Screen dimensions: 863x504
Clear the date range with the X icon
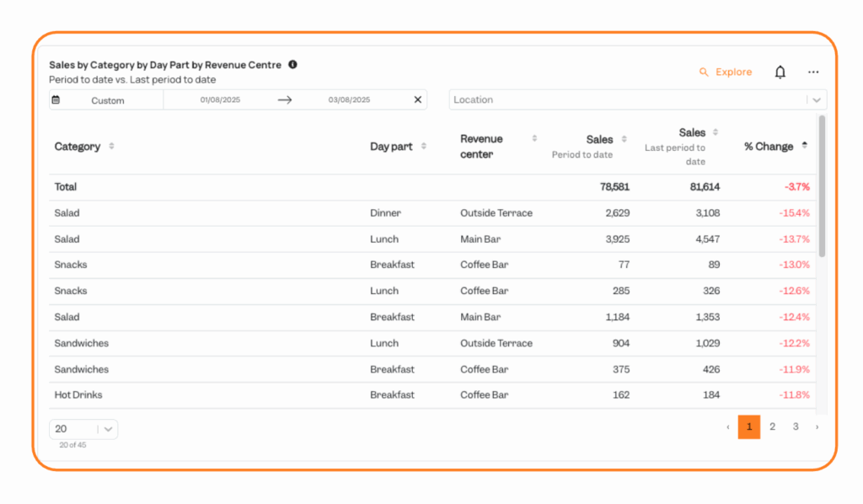pos(417,99)
